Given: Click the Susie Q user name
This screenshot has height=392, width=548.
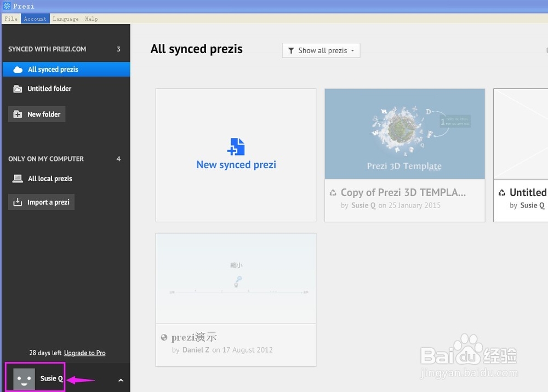Looking at the screenshot, I should pyautogui.click(x=52, y=378).
